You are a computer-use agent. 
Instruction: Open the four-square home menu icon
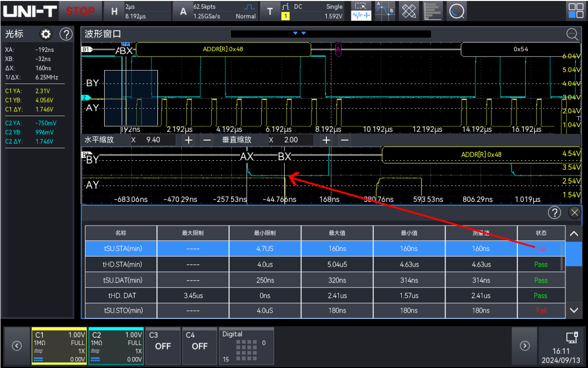(x=576, y=11)
